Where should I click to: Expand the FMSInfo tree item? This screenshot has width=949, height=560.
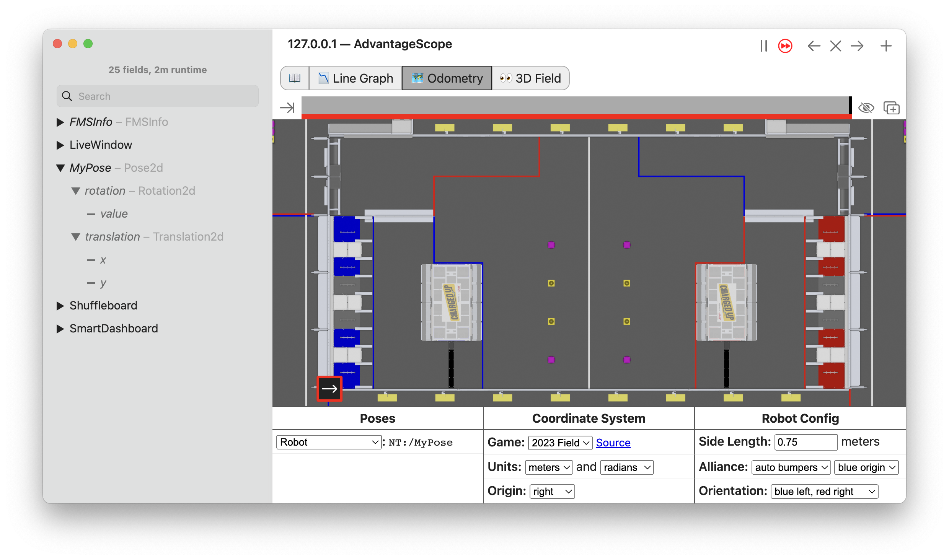[x=60, y=122]
